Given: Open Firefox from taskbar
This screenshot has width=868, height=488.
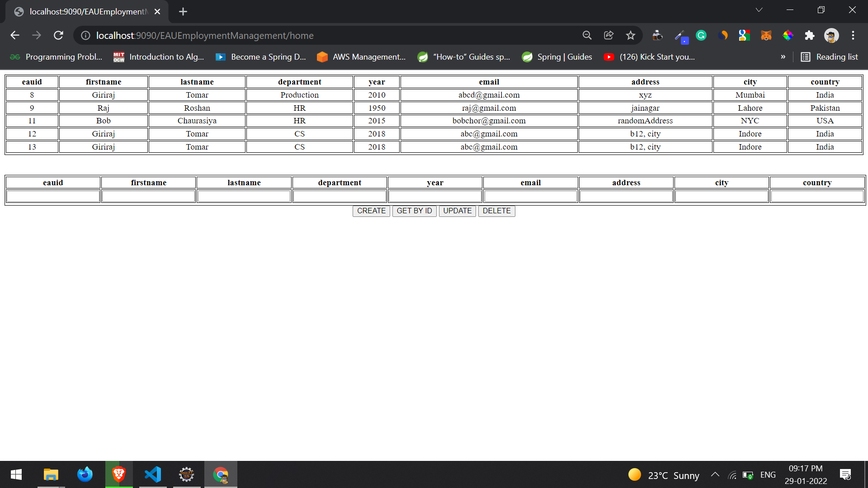Looking at the screenshot, I should click(85, 474).
